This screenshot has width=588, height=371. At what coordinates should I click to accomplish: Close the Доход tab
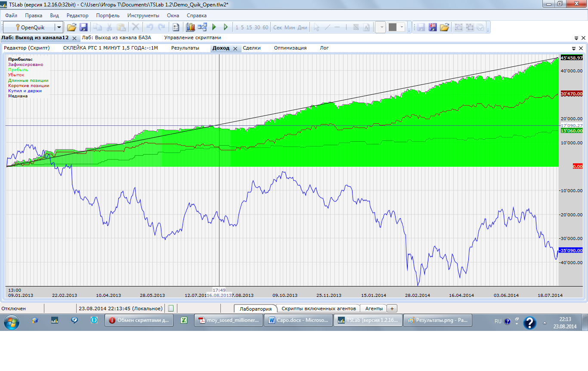235,49
